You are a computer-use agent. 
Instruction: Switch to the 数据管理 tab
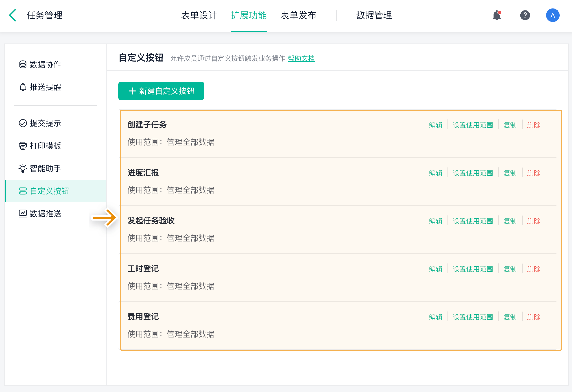(374, 15)
